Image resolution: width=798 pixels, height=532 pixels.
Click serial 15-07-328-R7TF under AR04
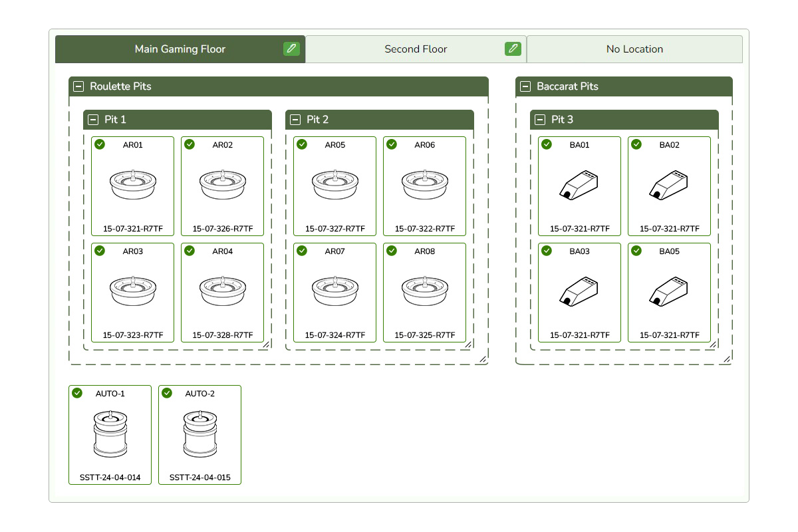pyautogui.click(x=223, y=335)
